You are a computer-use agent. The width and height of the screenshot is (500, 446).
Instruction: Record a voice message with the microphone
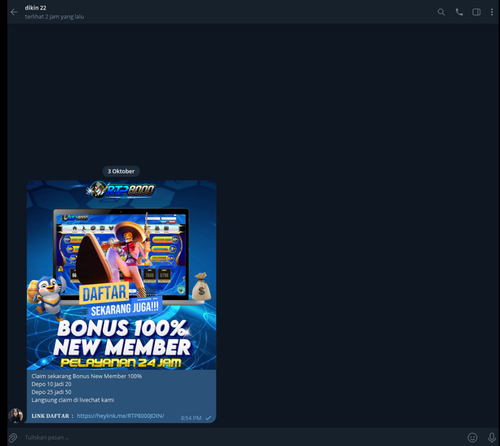click(492, 437)
